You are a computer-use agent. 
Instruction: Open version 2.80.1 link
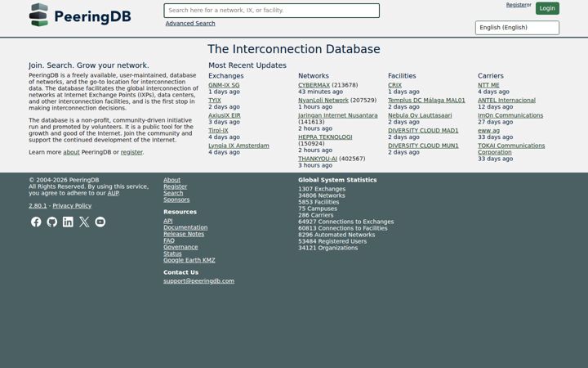(38, 205)
